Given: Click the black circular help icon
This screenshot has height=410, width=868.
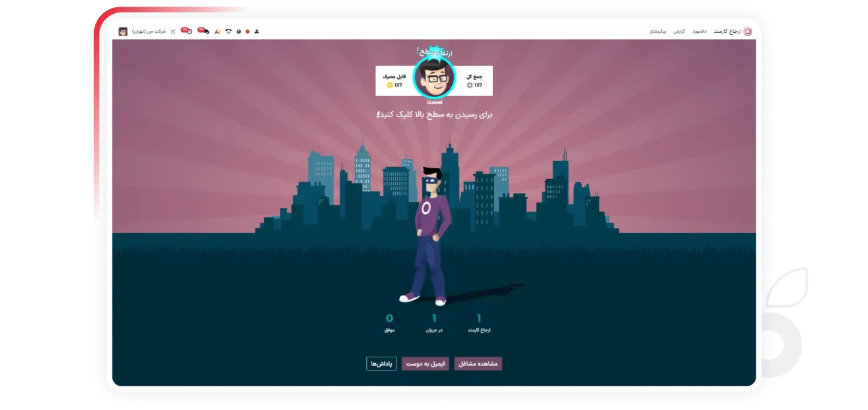Looking at the screenshot, I should (x=239, y=32).
